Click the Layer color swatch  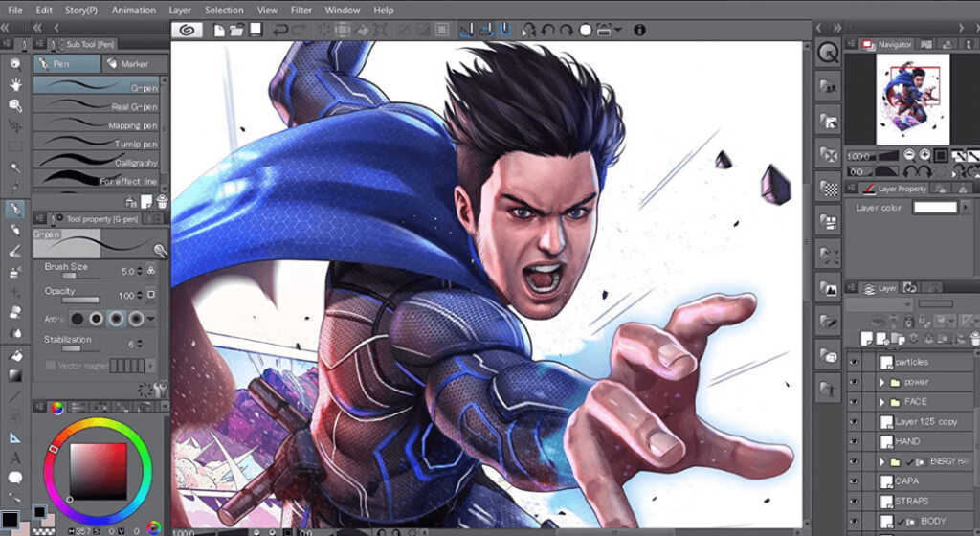(x=934, y=208)
